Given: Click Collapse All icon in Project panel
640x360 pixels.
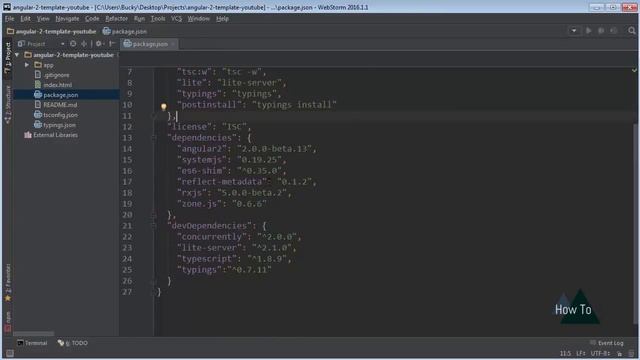Looking at the screenshot, I should 84,44.
